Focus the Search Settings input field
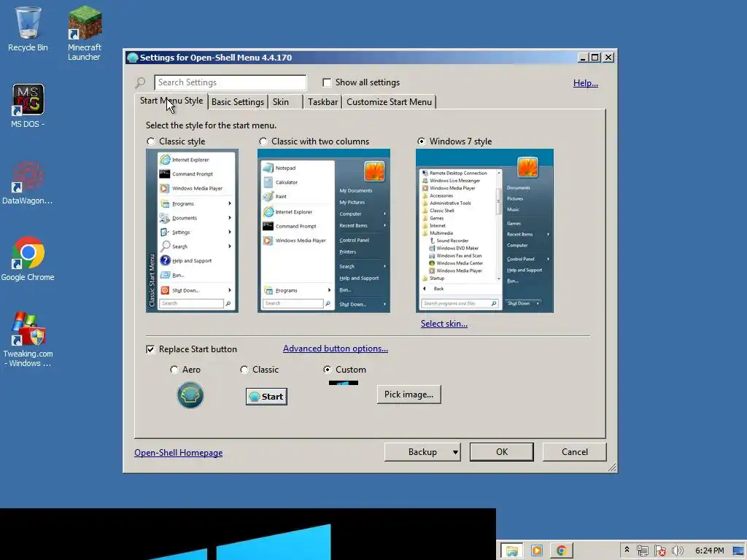The image size is (747, 560). (x=230, y=82)
